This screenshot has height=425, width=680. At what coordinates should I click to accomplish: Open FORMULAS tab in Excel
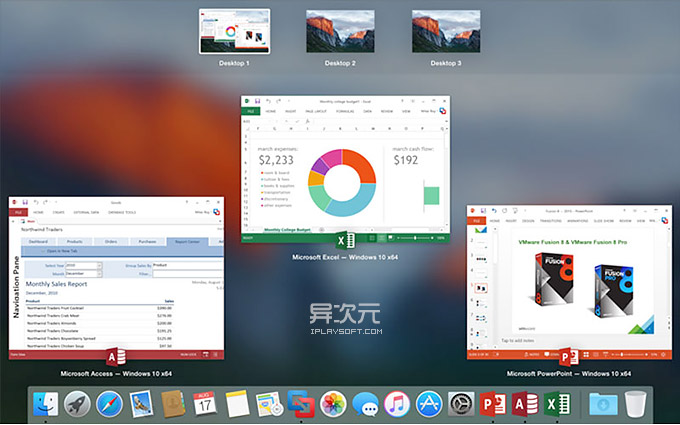coord(345,111)
